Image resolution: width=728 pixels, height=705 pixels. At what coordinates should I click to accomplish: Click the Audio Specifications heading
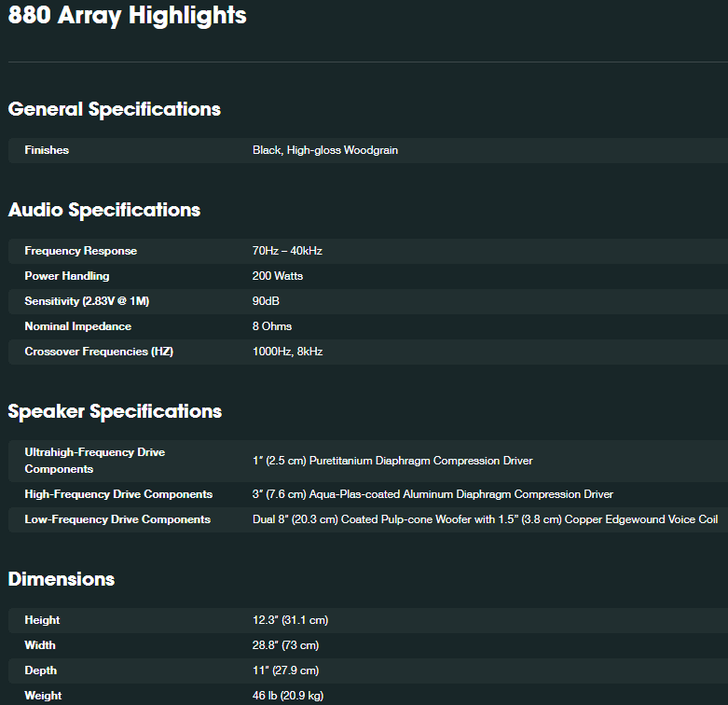point(104,210)
